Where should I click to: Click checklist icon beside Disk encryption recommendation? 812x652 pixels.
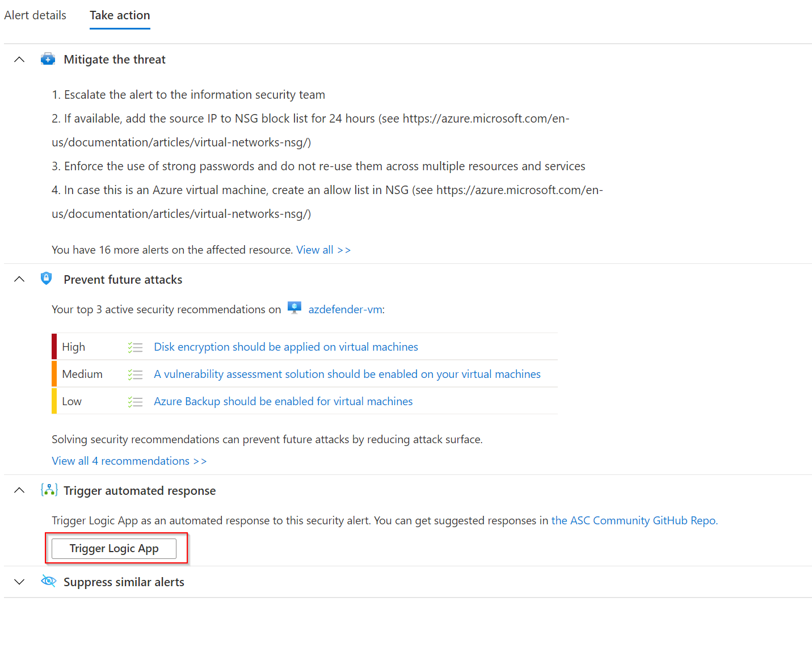(135, 347)
